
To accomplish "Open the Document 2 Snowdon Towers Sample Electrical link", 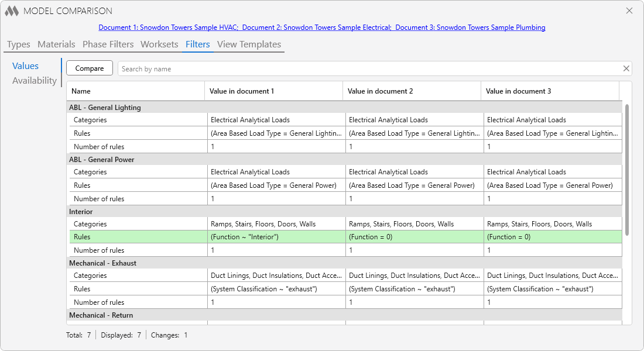I will (x=317, y=27).
